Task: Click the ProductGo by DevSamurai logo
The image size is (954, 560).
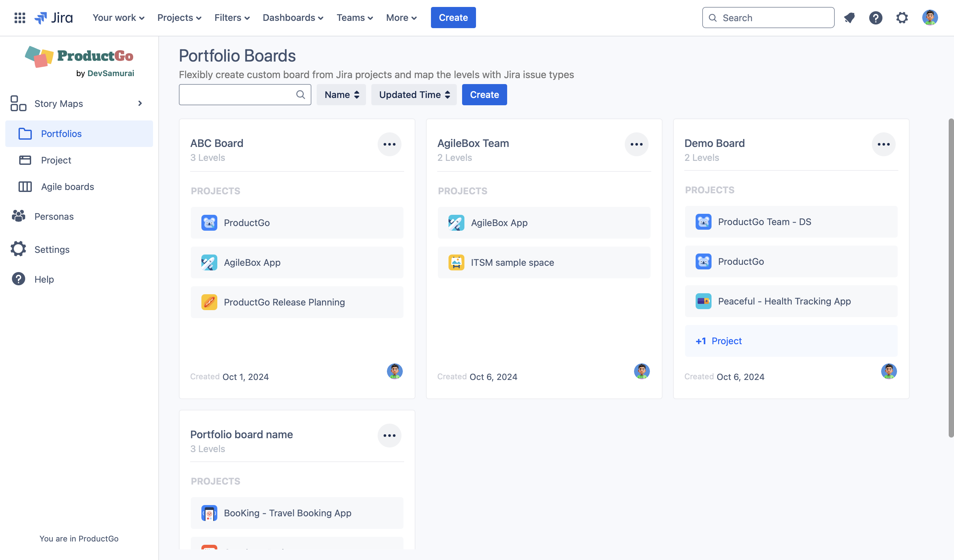Action: click(79, 62)
